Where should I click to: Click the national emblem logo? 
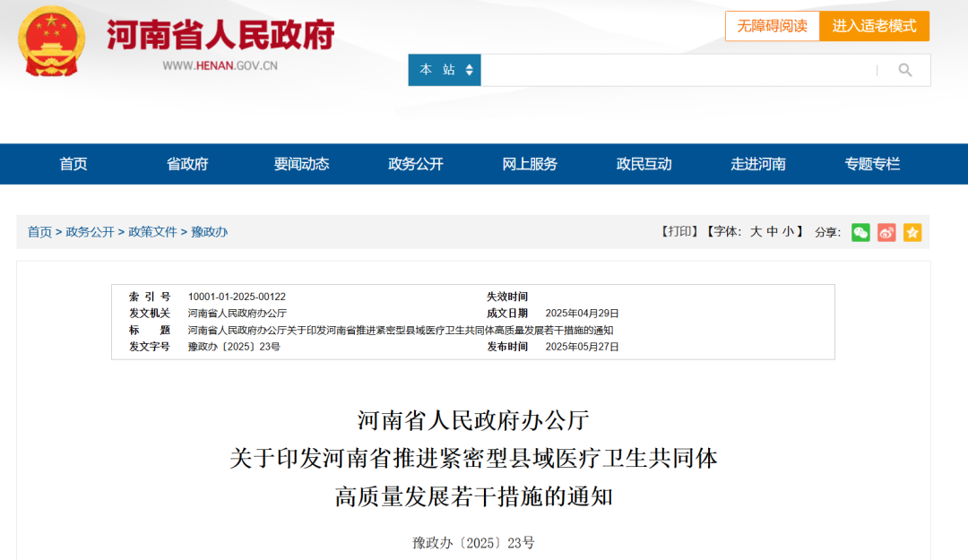tap(52, 41)
